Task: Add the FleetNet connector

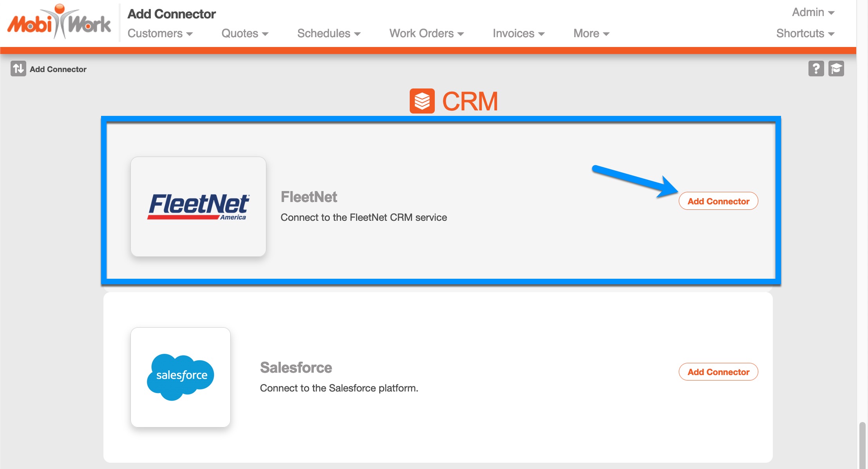Action: pos(718,201)
